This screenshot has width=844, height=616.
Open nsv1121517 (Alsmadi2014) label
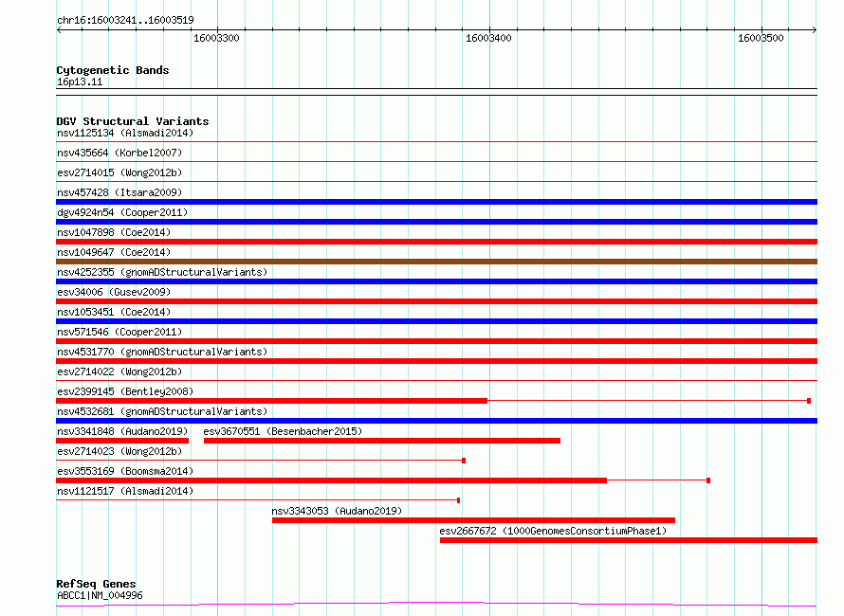[x=125, y=491]
